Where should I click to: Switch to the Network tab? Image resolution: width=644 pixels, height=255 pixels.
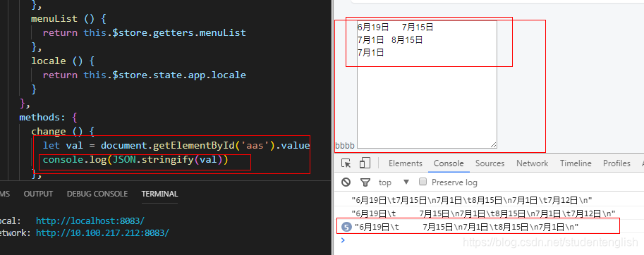533,163
